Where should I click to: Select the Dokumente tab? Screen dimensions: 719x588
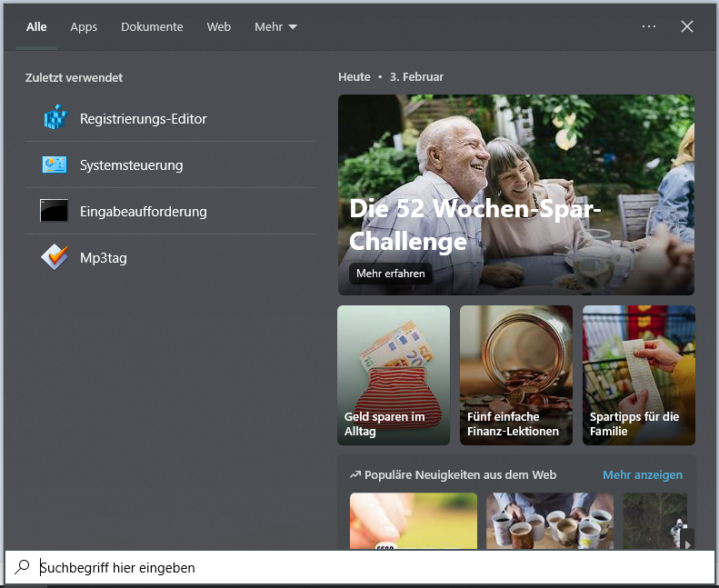point(152,27)
